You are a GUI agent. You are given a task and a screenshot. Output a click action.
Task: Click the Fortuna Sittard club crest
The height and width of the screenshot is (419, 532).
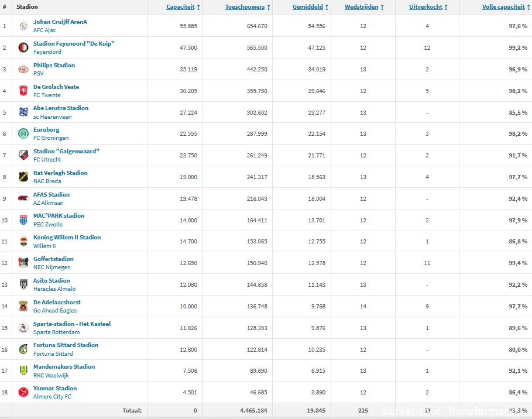[23, 349]
